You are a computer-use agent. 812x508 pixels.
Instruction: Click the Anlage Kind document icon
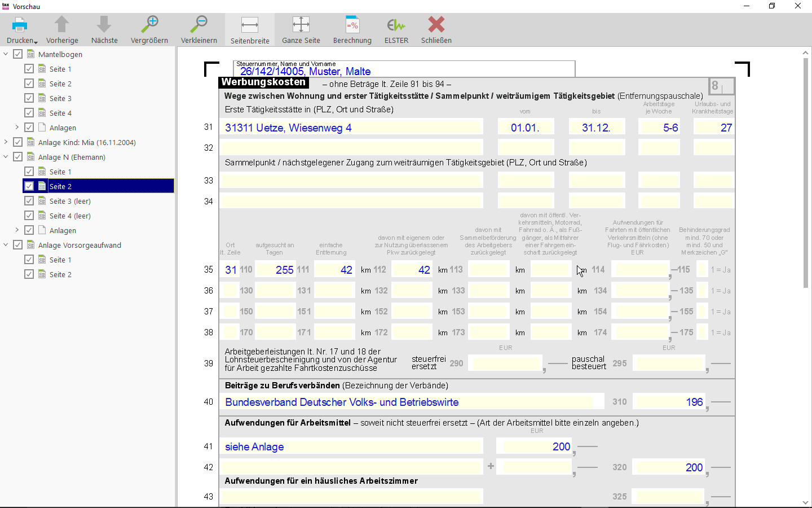coord(31,142)
